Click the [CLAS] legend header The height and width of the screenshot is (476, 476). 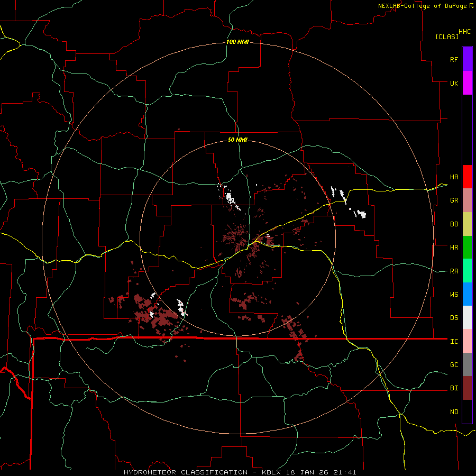447,36
